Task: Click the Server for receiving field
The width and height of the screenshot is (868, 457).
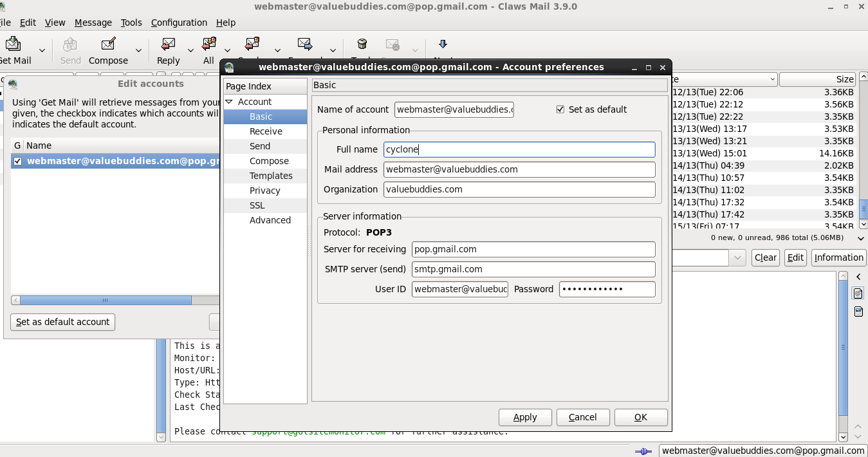Action: point(533,249)
